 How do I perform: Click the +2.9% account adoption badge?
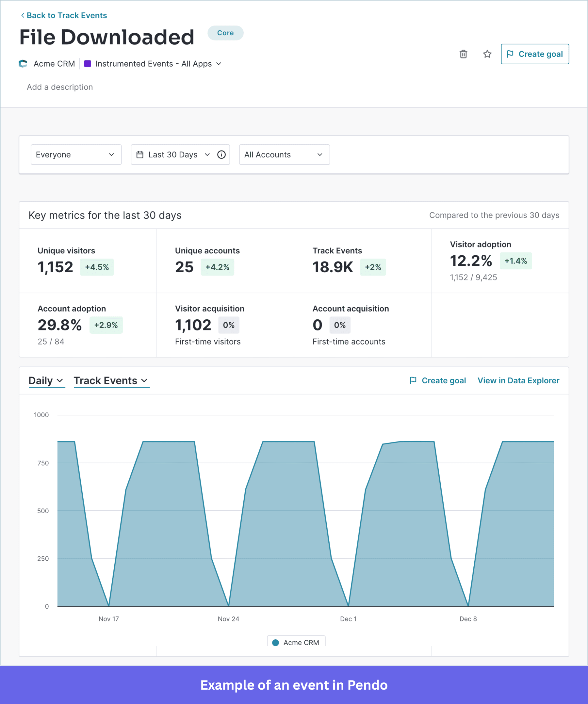click(106, 325)
